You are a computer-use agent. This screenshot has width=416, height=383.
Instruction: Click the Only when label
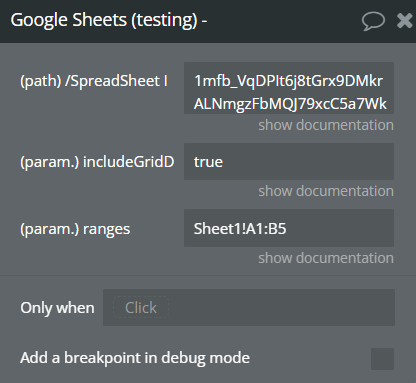57,308
